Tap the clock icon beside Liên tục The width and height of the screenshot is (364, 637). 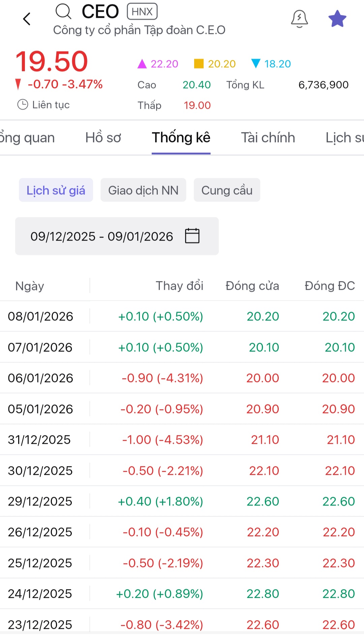coord(23,104)
